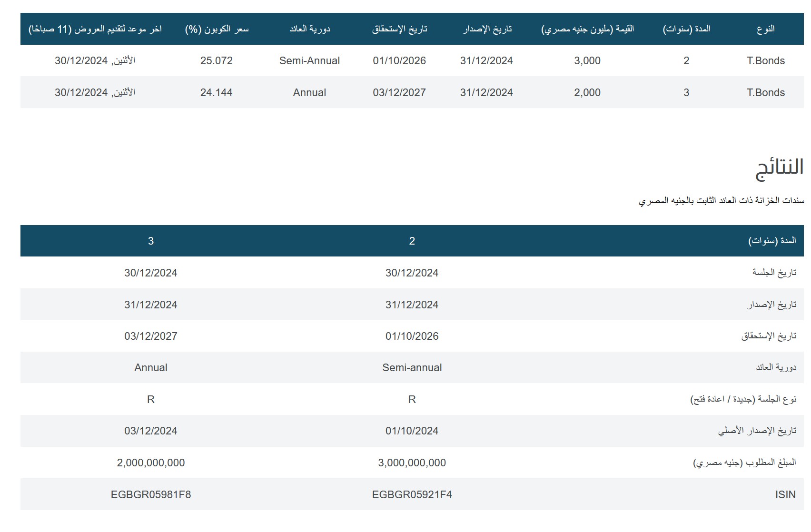This screenshot has width=811, height=532.
Task: Click the تاريخ الإصدار header in the top table
Action: tap(487, 29)
